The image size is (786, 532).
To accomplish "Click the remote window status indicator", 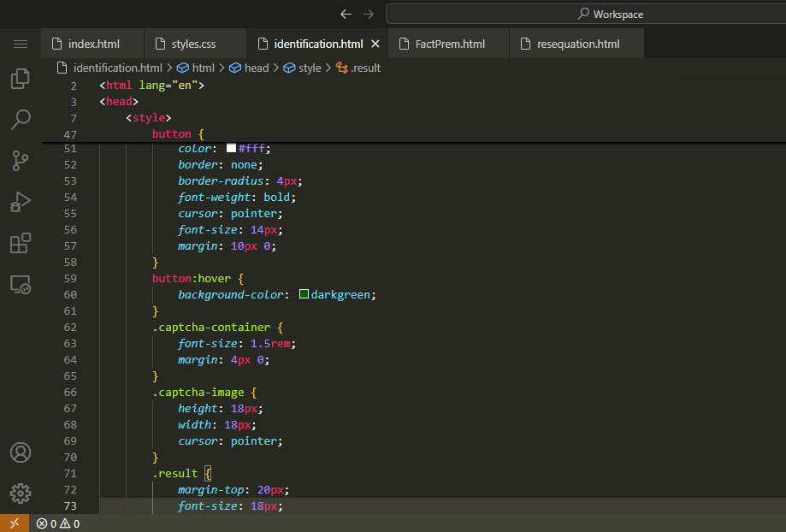I will [x=14, y=523].
